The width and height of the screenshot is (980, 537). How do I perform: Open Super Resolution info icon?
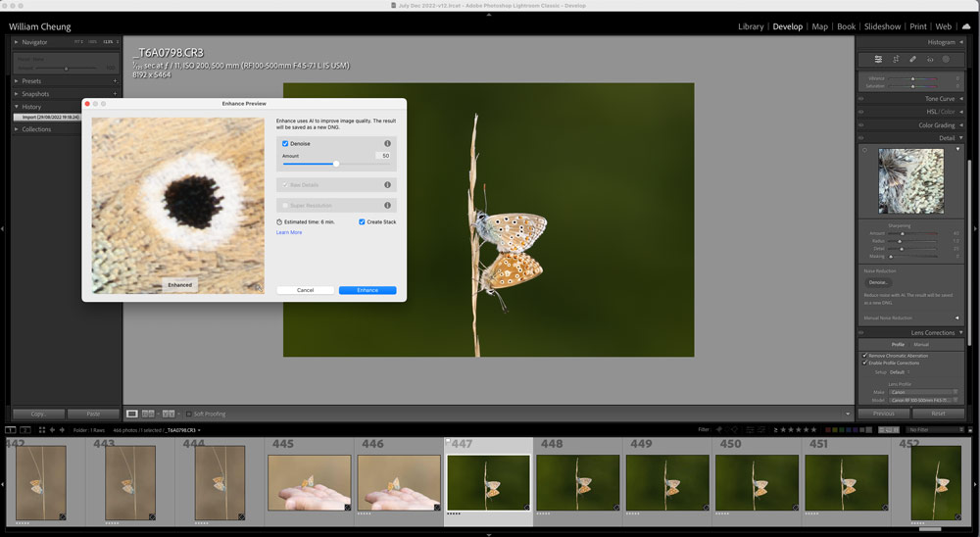pos(387,205)
